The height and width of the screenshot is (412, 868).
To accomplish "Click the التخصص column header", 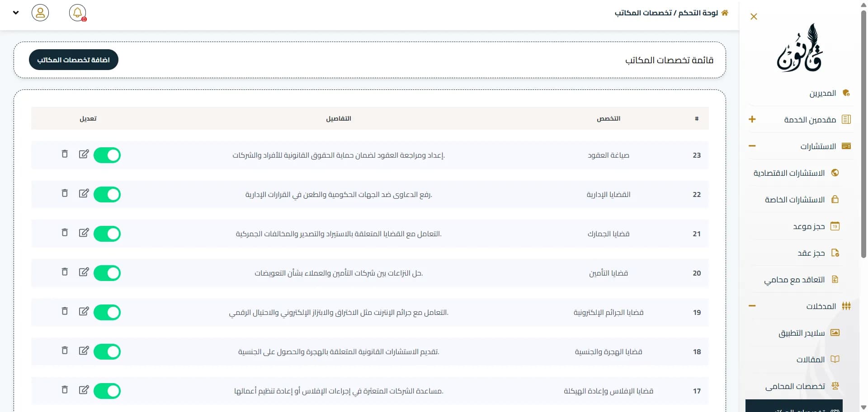I will coord(609,118).
